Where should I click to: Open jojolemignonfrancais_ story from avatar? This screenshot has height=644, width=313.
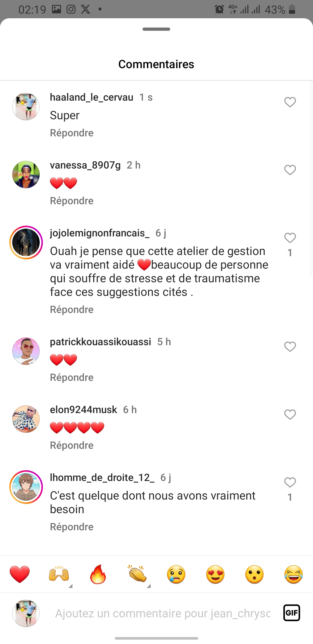[26, 243]
